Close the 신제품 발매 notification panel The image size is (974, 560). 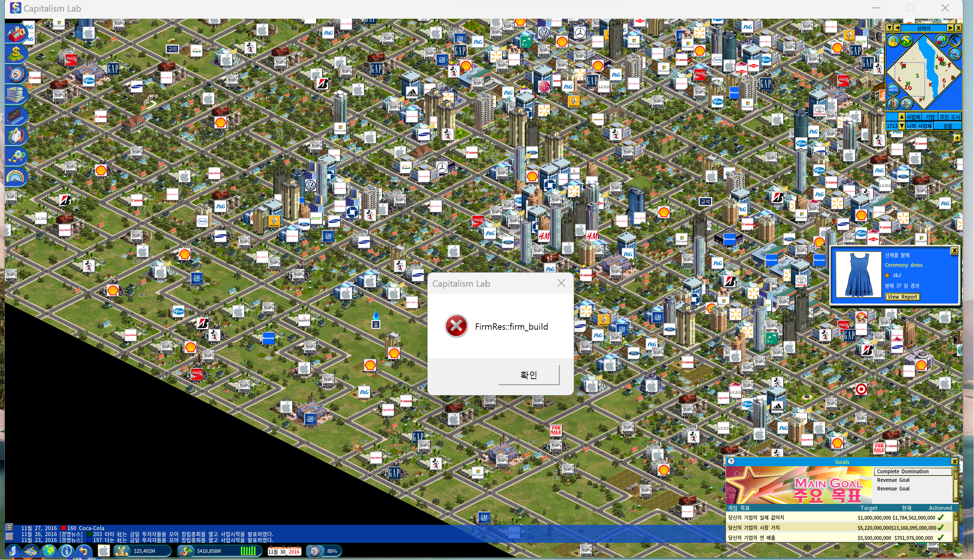click(x=955, y=250)
